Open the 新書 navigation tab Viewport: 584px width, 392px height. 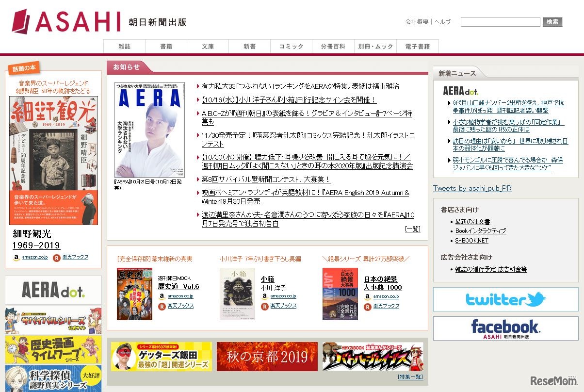coord(249,47)
